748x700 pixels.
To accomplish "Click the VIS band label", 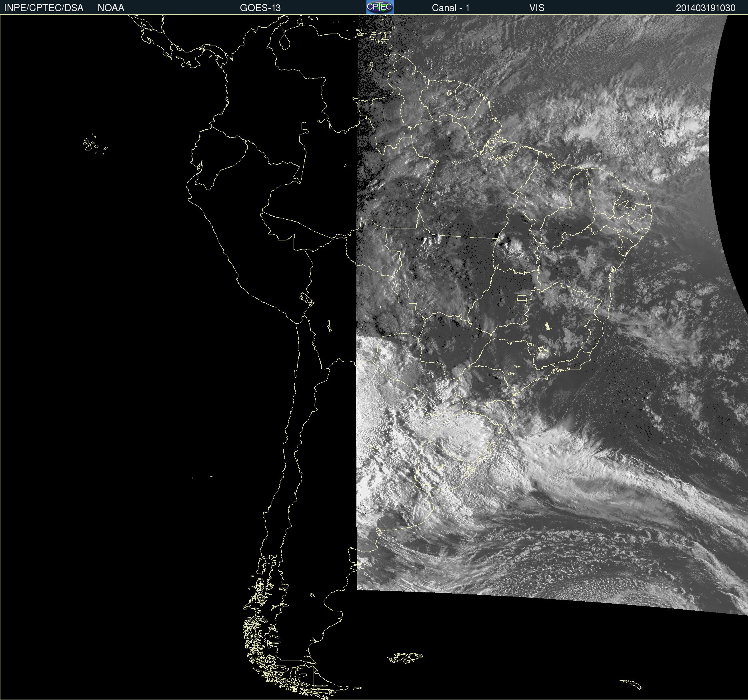I will point(537,8).
